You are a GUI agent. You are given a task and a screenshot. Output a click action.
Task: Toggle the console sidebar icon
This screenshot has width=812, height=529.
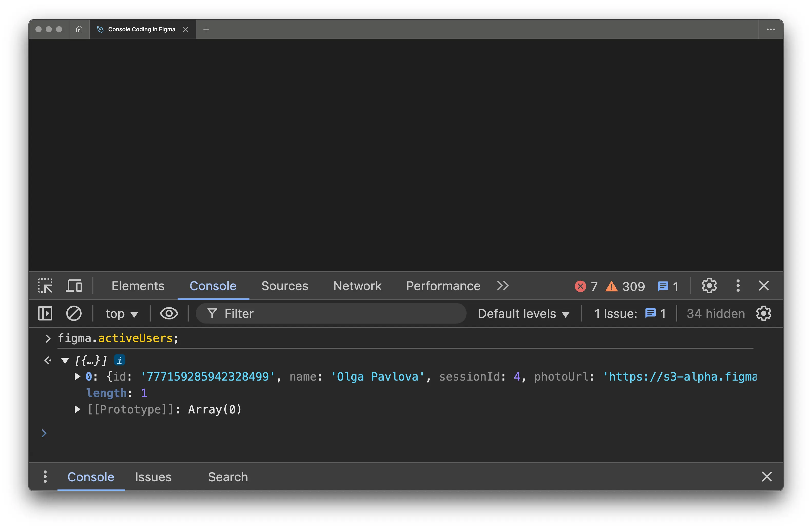(45, 314)
